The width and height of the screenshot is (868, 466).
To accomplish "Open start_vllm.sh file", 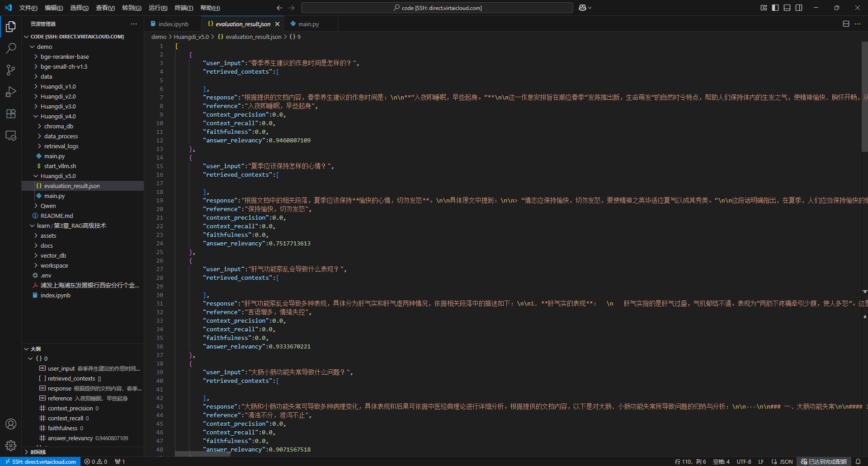I will [83, 166].
